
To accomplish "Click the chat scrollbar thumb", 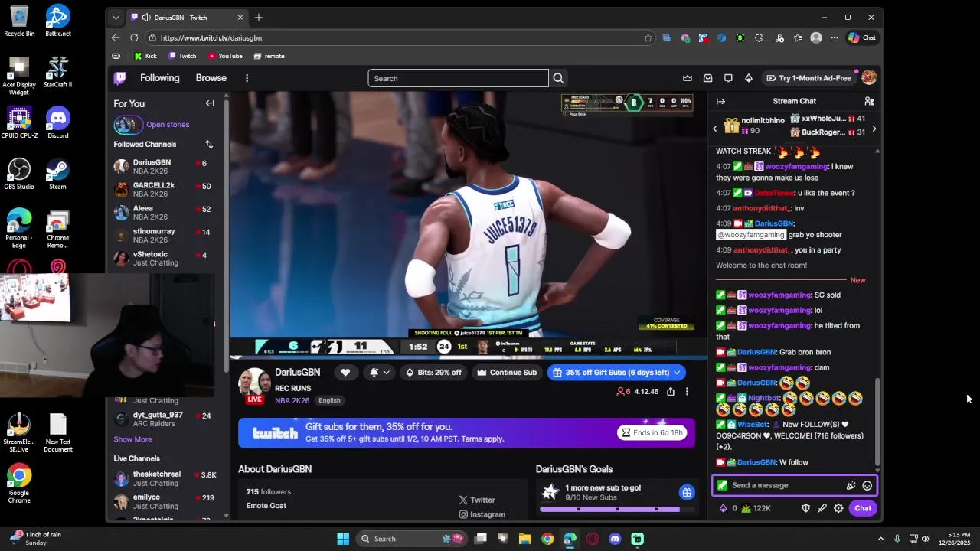I will [x=877, y=421].
